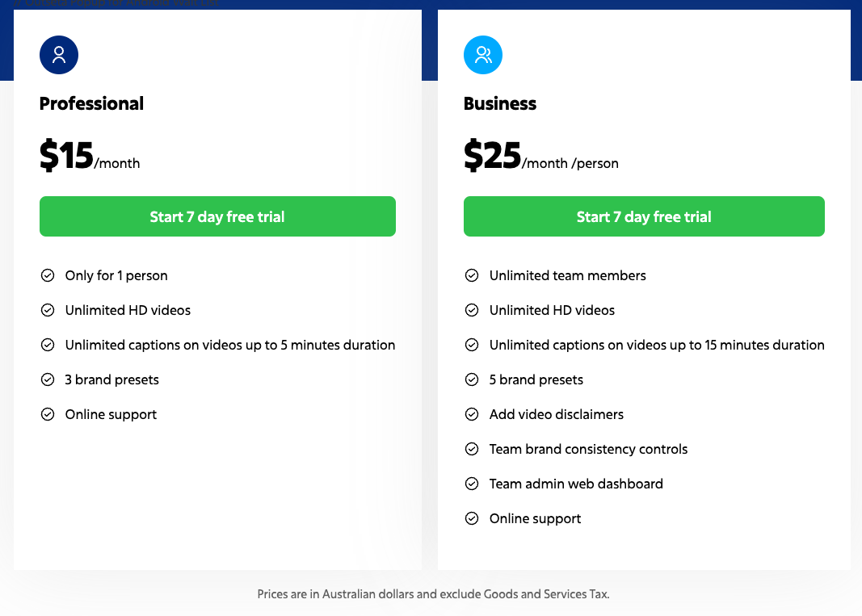Click the Business plan team icon

pyautogui.click(x=482, y=55)
